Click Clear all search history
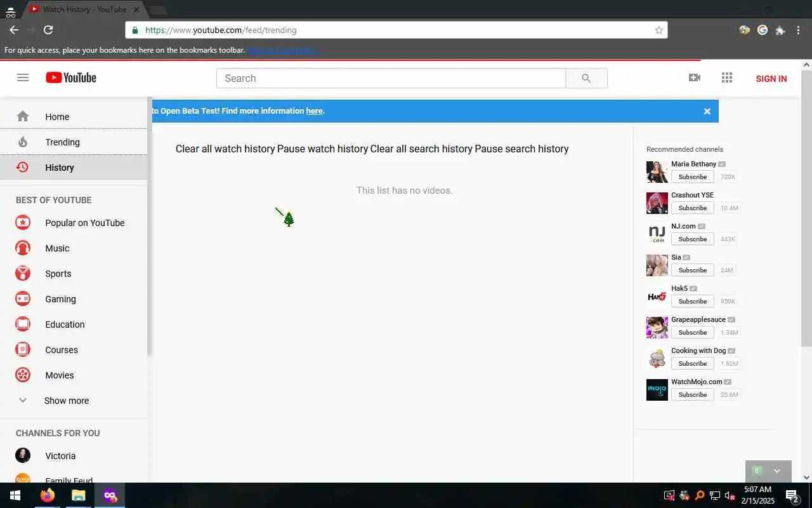This screenshot has width=812, height=508. (x=421, y=149)
